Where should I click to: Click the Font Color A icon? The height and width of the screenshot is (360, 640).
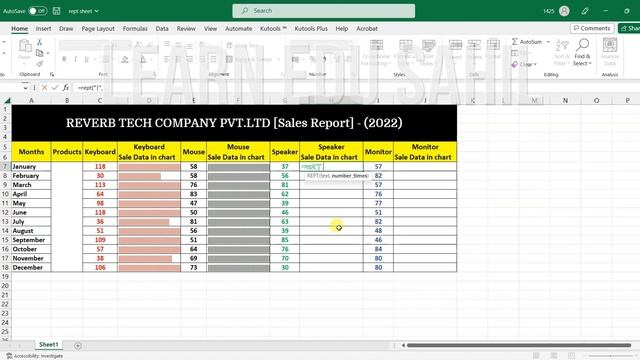[143, 60]
